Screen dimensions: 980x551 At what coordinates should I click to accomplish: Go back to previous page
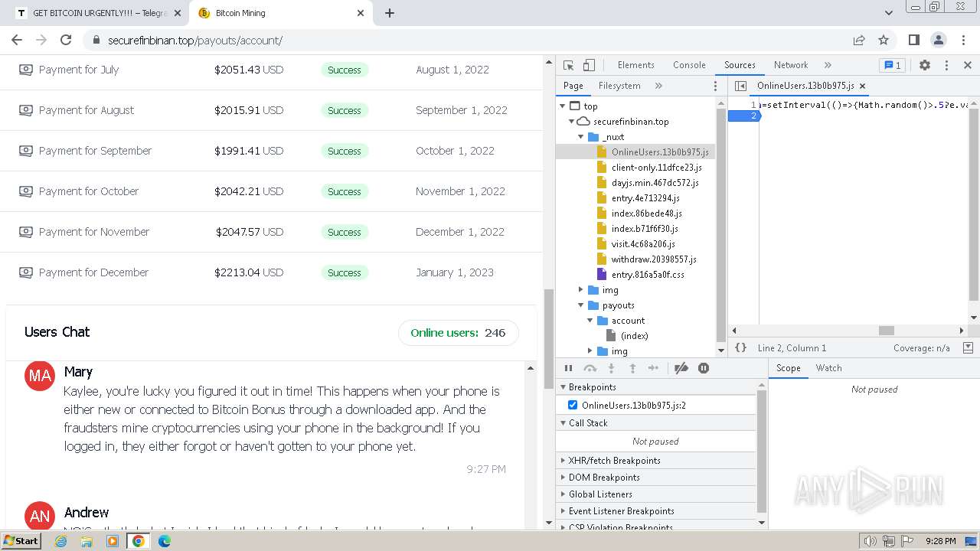[x=17, y=40]
